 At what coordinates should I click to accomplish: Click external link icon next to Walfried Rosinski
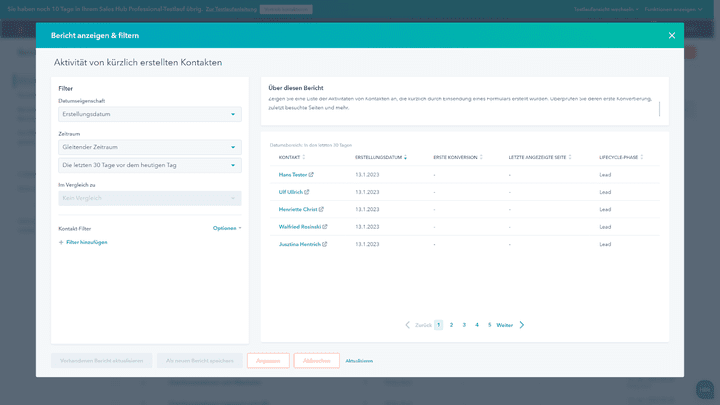coord(326,227)
